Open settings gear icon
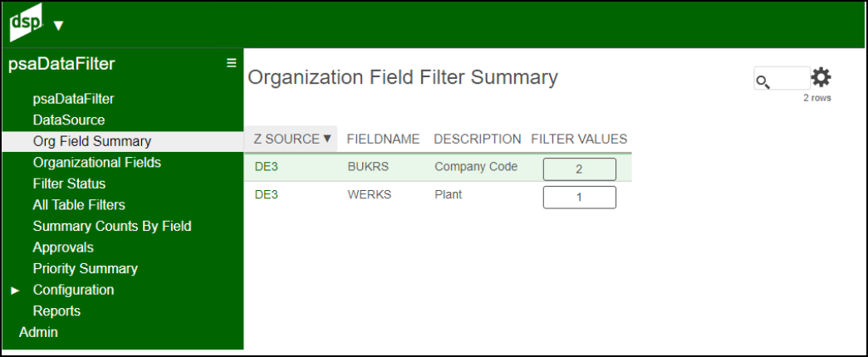The height and width of the screenshot is (357, 868). [821, 78]
